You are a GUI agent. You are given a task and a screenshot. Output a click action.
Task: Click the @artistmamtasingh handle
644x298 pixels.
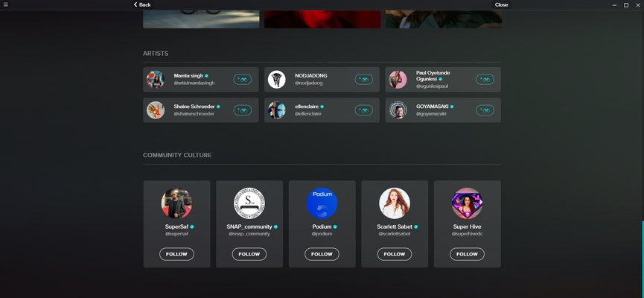click(194, 83)
